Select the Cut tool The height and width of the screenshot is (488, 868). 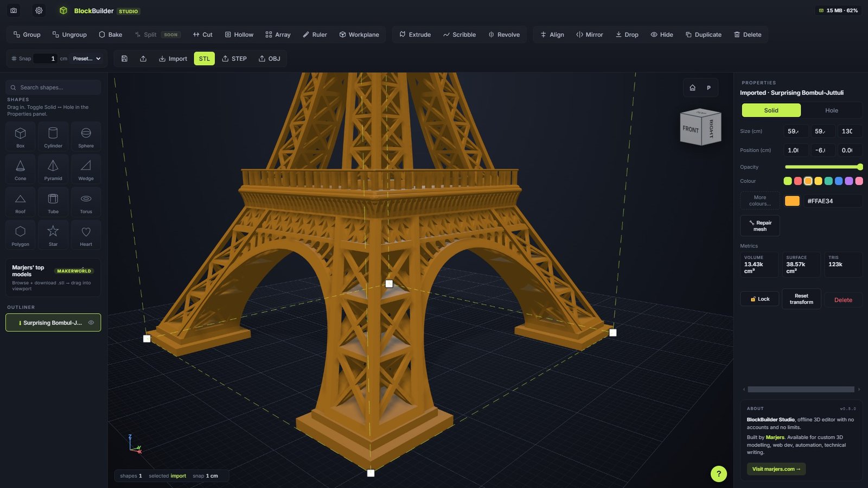[x=203, y=34]
